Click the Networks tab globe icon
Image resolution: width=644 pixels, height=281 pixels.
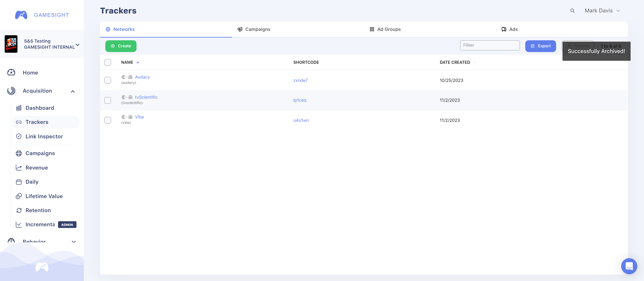click(x=108, y=29)
